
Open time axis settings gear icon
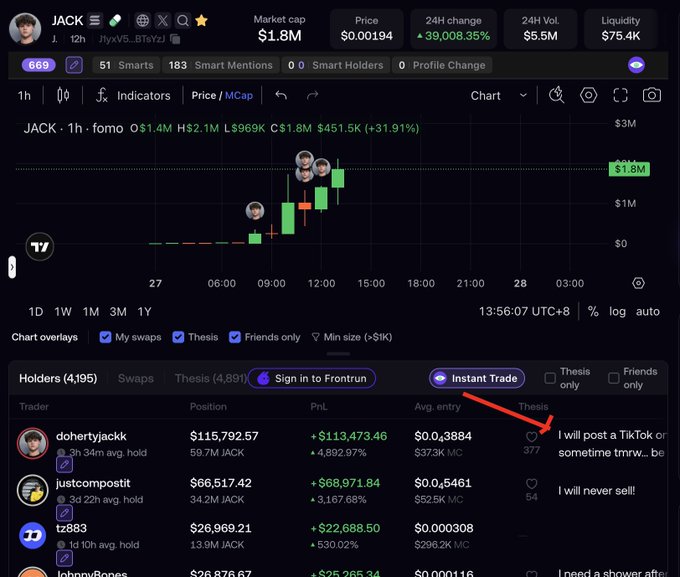pyautogui.click(x=638, y=283)
